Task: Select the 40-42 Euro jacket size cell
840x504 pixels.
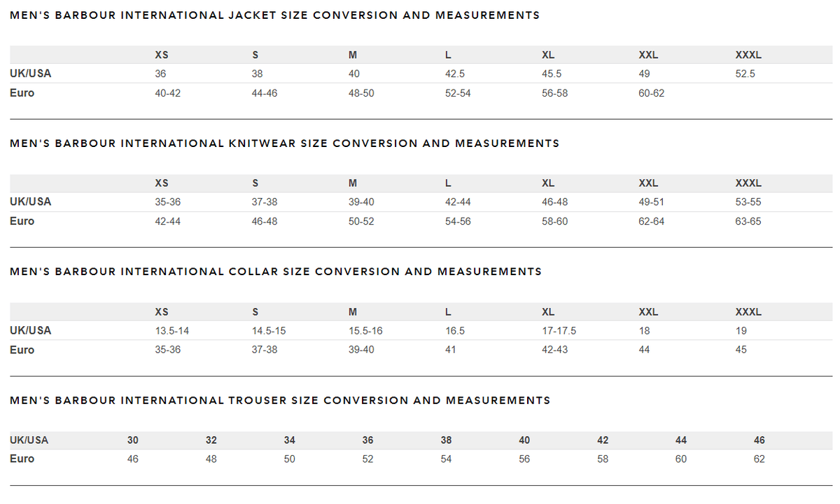Action: (167, 93)
